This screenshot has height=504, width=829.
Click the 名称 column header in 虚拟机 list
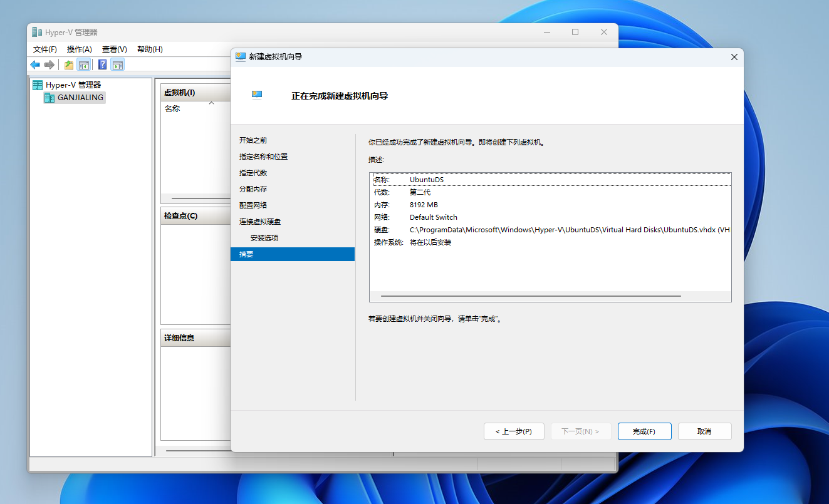click(172, 109)
